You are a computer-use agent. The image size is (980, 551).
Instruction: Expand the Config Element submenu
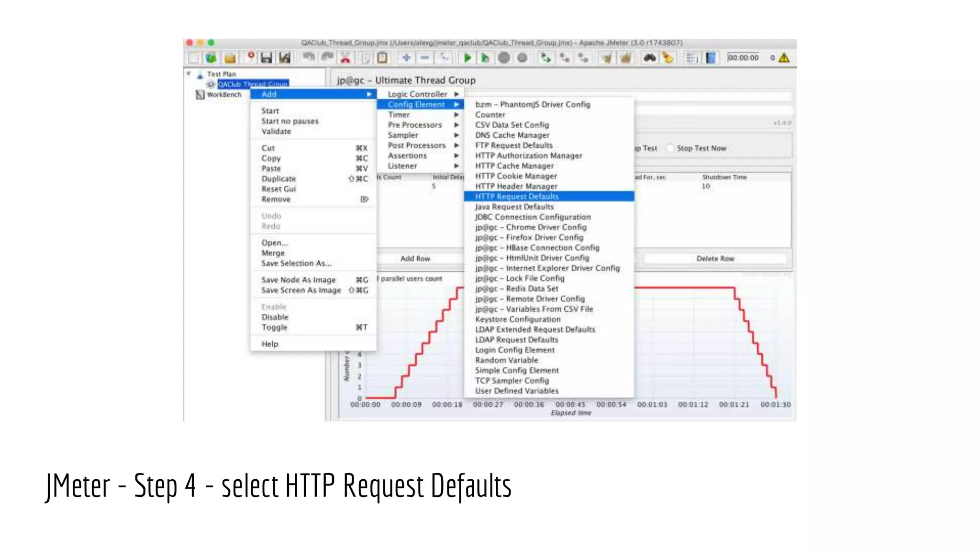click(x=420, y=104)
